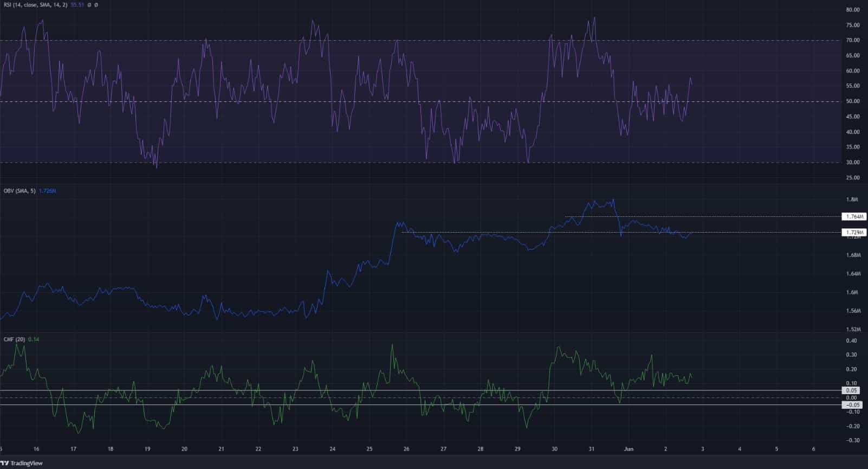This screenshot has width=868, height=469.
Task: Click the 50.00 label on the RSI scale
Action: coord(852,101)
